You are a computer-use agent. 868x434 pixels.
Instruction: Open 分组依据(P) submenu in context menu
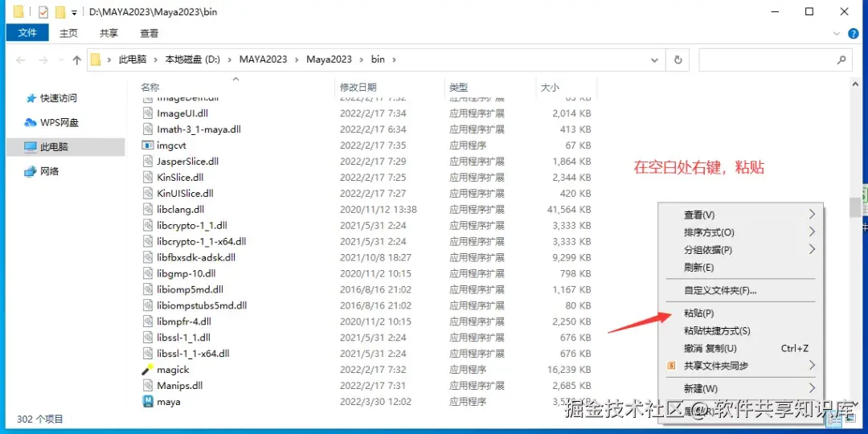pyautogui.click(x=740, y=250)
